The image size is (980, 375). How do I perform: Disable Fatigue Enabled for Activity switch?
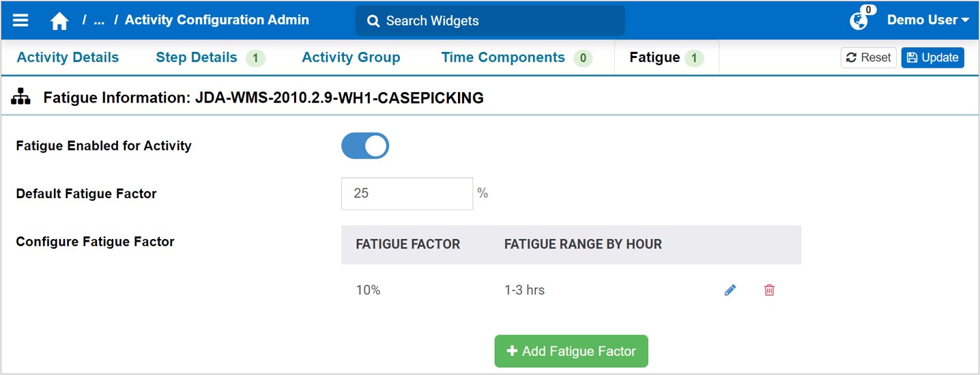(365, 145)
